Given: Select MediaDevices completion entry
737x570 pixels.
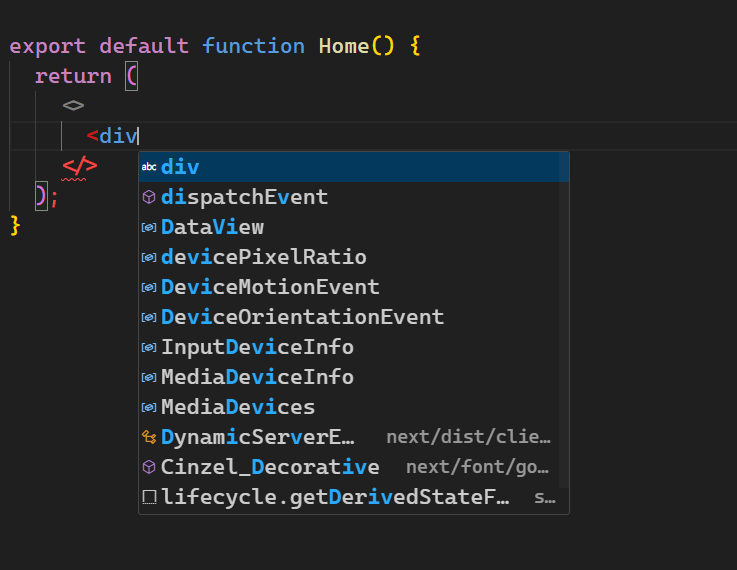Looking at the screenshot, I should pyautogui.click(x=353, y=407).
